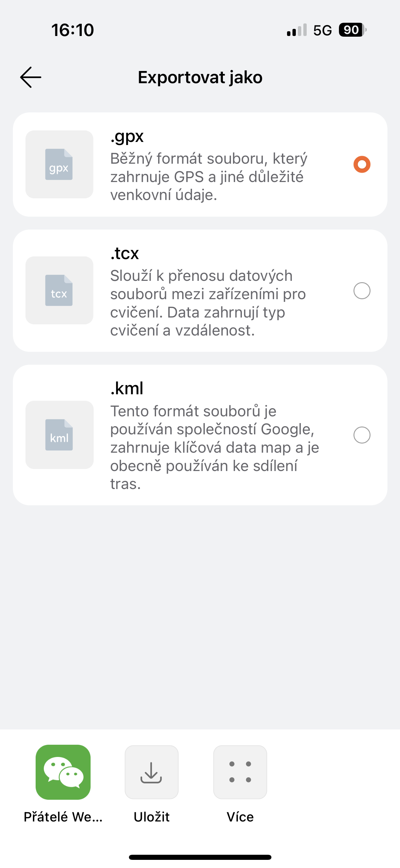Tap the Uložit download icon

152,772
